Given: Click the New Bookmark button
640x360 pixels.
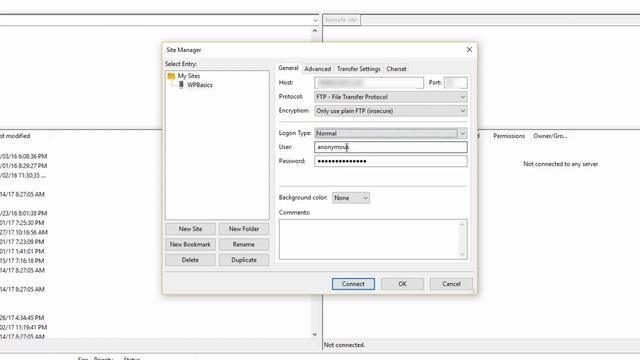Looking at the screenshot, I should [191, 244].
